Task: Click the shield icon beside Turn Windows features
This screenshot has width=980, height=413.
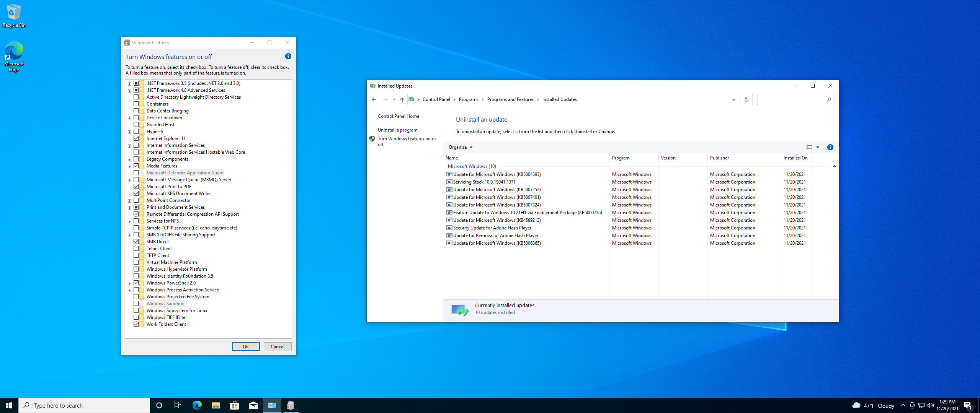Action: click(x=372, y=139)
